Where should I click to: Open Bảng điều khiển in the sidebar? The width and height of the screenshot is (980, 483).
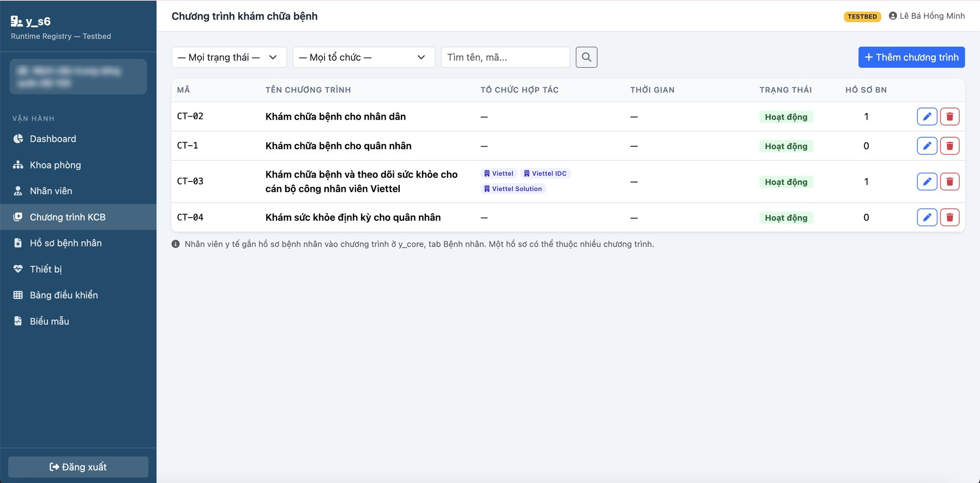click(78, 295)
